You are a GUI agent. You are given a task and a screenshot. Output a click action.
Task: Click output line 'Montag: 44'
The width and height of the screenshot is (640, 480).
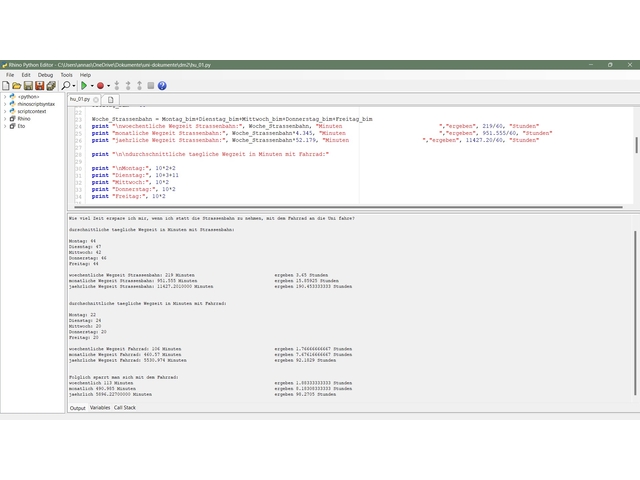[82, 241]
